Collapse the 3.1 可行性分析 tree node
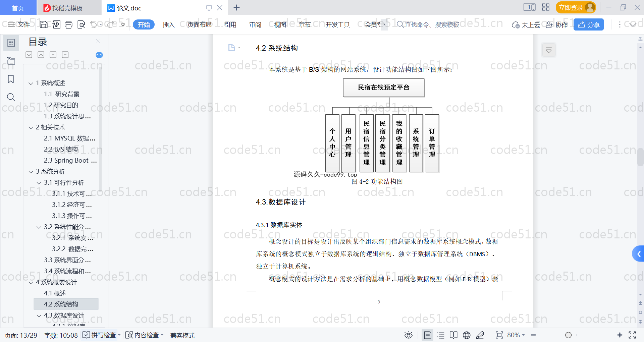This screenshot has width=644, height=342. point(39,183)
